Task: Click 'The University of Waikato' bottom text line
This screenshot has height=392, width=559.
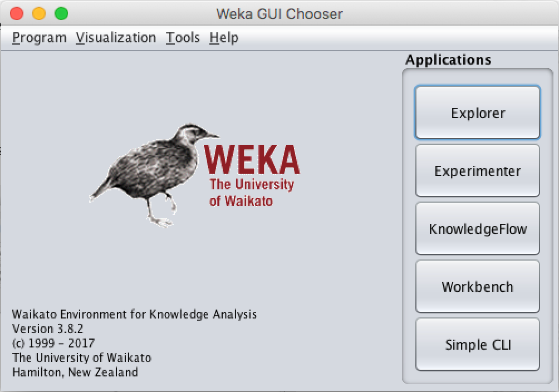Action: pos(82,357)
